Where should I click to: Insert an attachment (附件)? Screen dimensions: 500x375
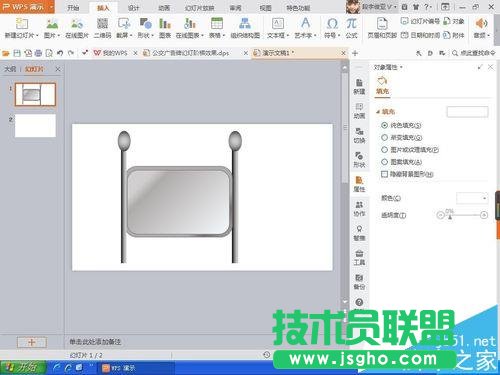pyautogui.click(x=454, y=35)
